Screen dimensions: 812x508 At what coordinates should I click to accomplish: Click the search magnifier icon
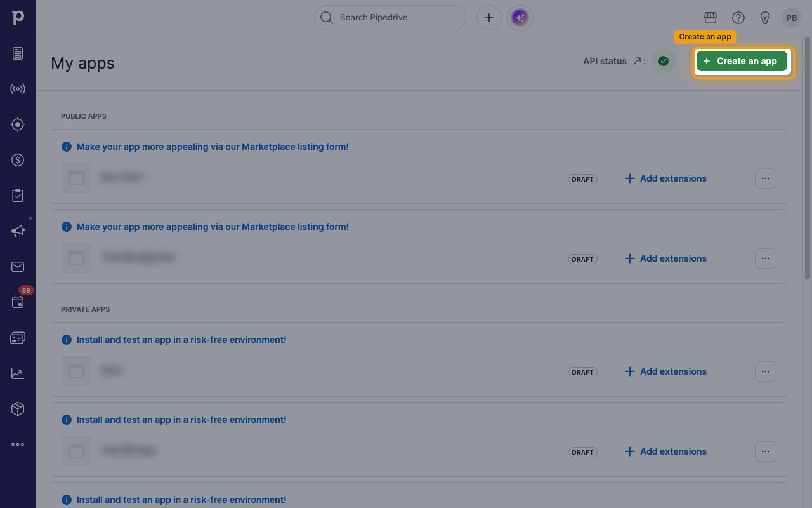point(327,18)
